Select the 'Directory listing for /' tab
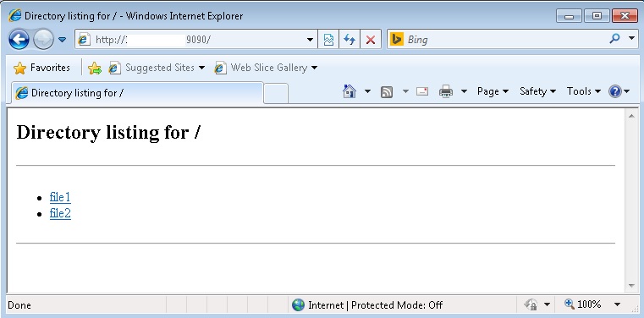Viewport: 644px width, 318px height. click(x=137, y=93)
